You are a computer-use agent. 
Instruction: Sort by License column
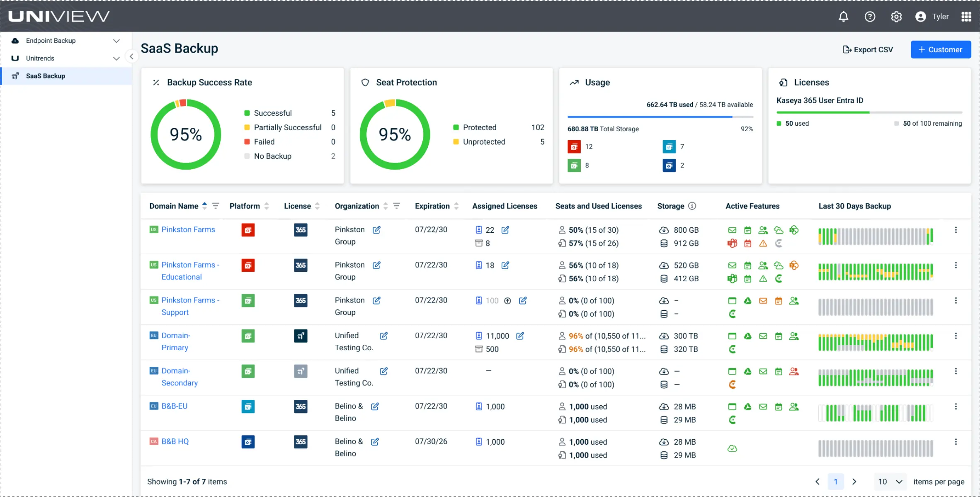point(318,206)
